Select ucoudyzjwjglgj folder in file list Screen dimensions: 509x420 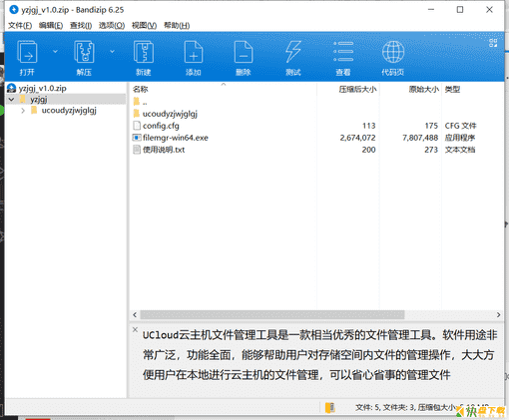point(170,114)
